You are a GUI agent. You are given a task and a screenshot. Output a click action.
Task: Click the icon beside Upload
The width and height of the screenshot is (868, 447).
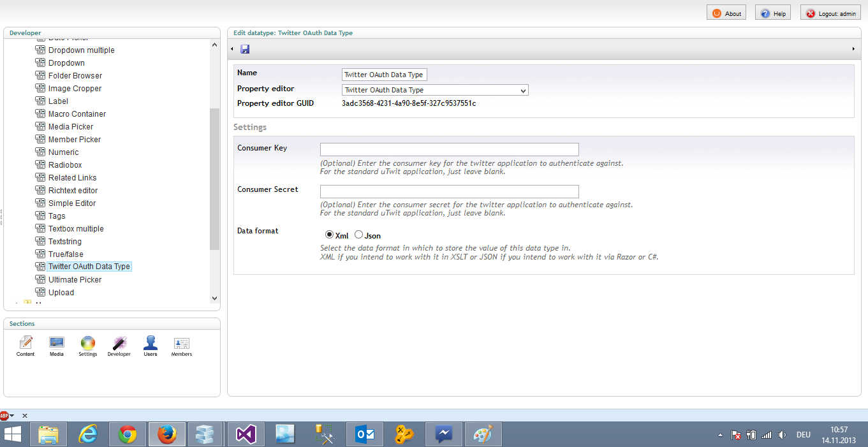pyautogui.click(x=40, y=292)
